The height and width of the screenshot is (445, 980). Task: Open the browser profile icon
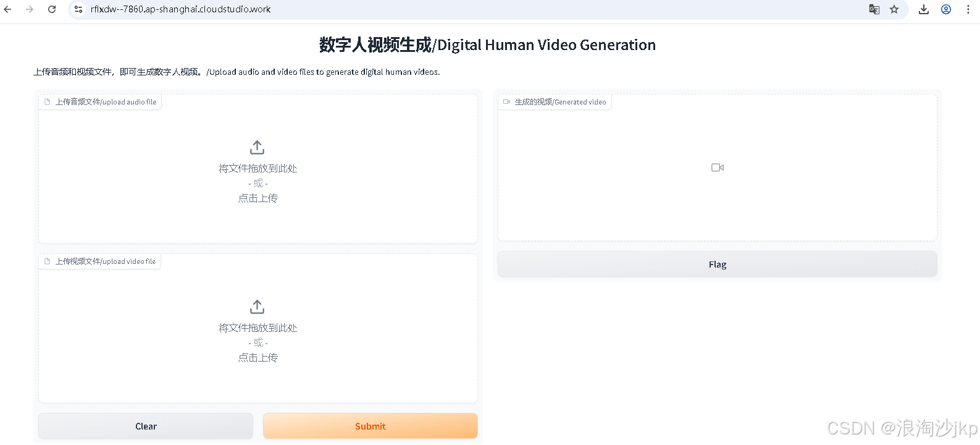(x=946, y=9)
